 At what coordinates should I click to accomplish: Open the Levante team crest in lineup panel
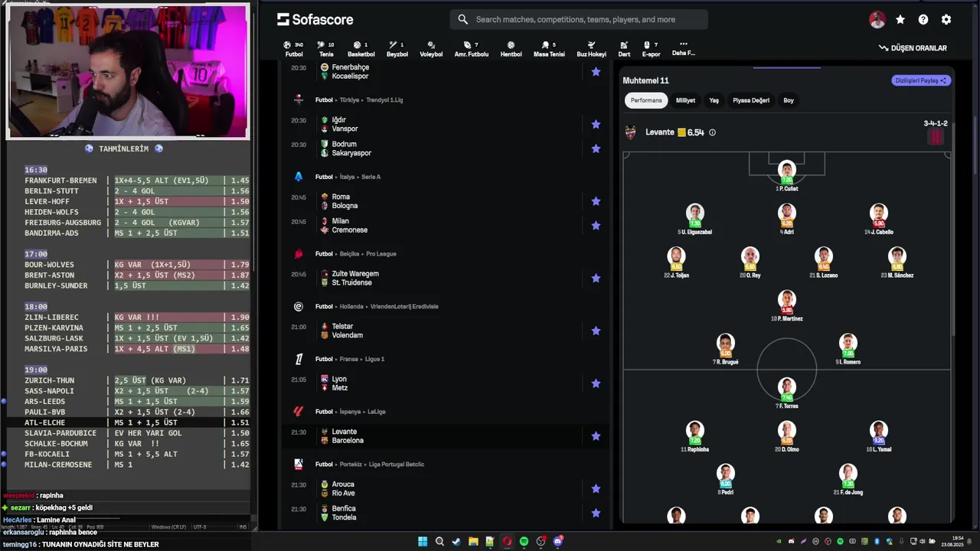coord(631,132)
